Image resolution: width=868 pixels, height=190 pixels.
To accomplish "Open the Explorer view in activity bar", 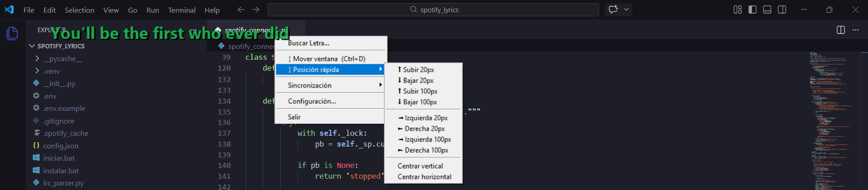I will pyautogui.click(x=12, y=33).
